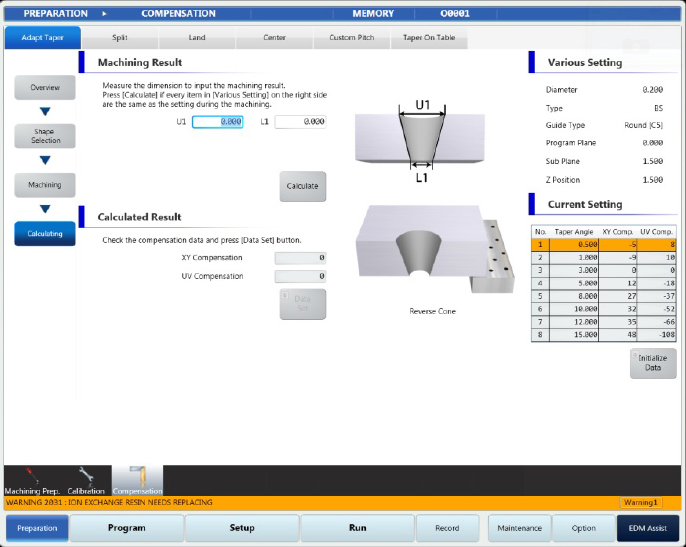The image size is (686, 547).
Task: Click the L1 input field
Action: [300, 122]
